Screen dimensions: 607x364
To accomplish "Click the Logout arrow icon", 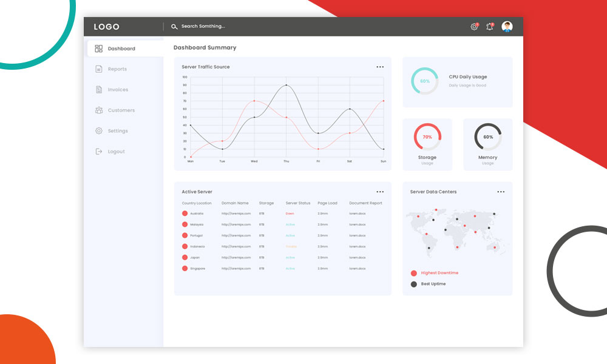I will [x=99, y=152].
